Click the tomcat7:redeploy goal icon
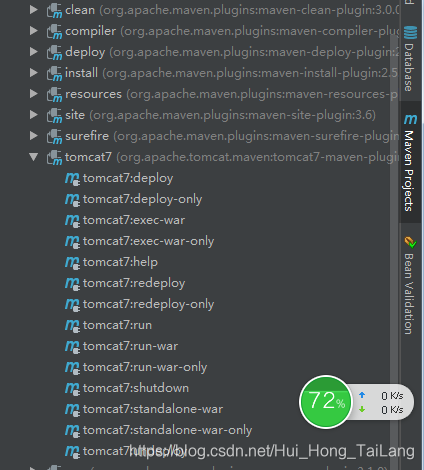 tap(72, 284)
